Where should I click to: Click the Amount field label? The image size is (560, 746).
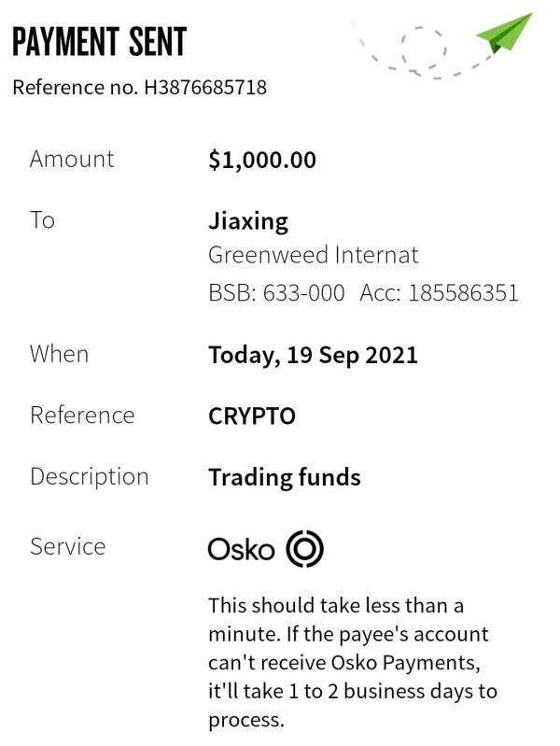pos(72,159)
